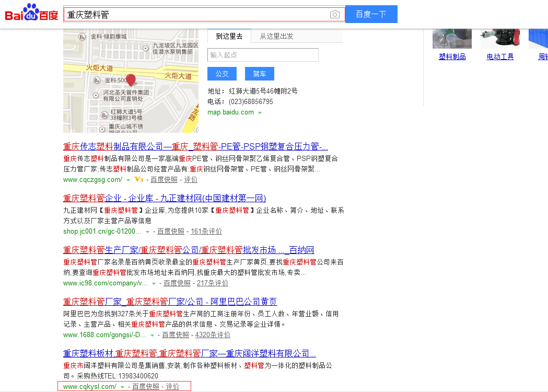Click the Baidu logo
The width and height of the screenshot is (548, 392).
[x=30, y=13]
